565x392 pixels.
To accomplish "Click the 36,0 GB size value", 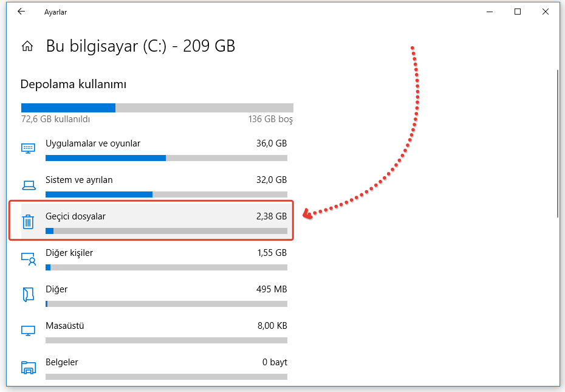I will [x=272, y=144].
